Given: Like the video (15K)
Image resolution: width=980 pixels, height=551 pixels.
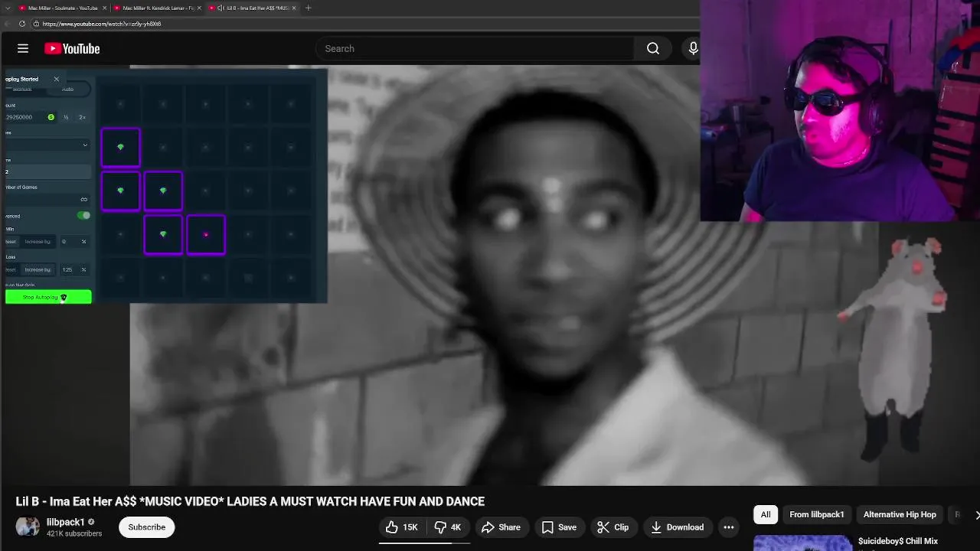Looking at the screenshot, I should [x=402, y=527].
